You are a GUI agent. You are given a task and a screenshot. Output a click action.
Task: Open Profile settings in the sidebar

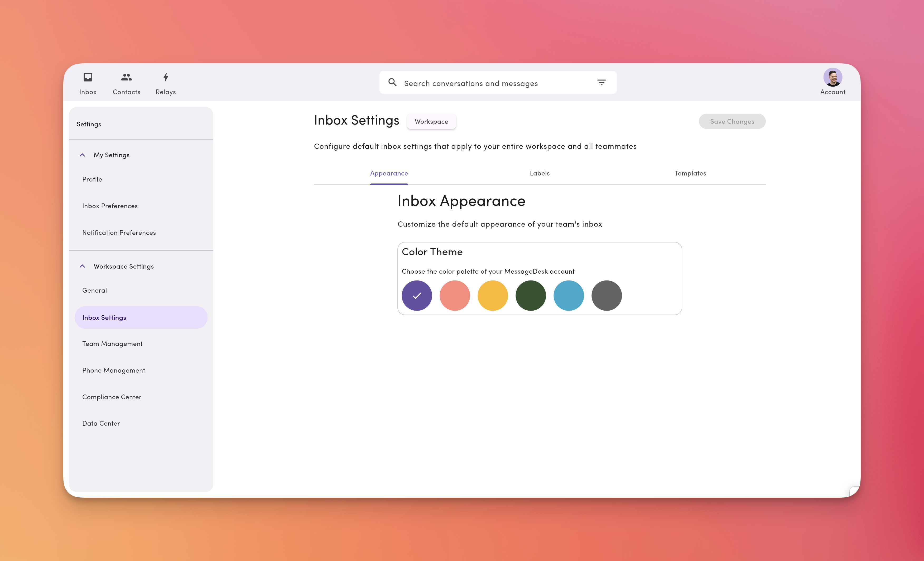pos(92,179)
